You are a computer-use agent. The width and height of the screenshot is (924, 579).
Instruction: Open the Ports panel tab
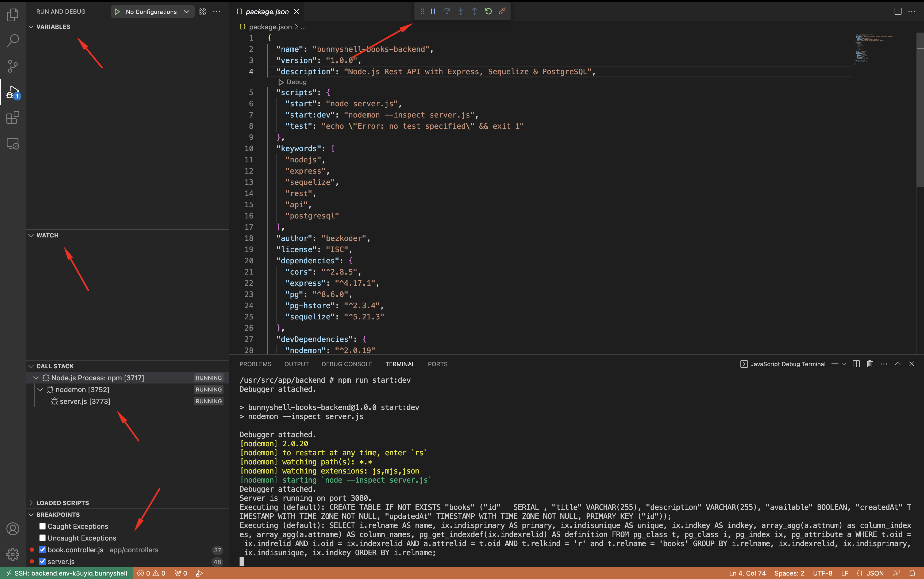click(437, 364)
